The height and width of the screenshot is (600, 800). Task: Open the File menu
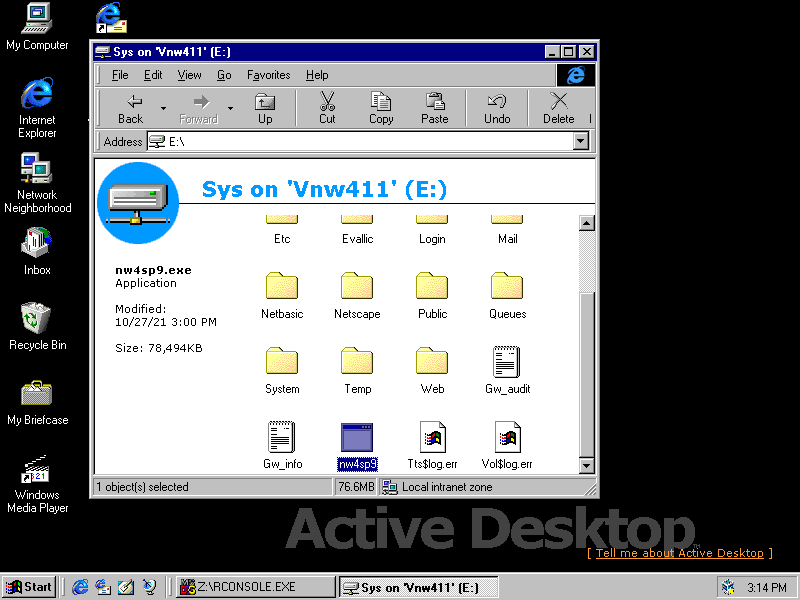(120, 75)
